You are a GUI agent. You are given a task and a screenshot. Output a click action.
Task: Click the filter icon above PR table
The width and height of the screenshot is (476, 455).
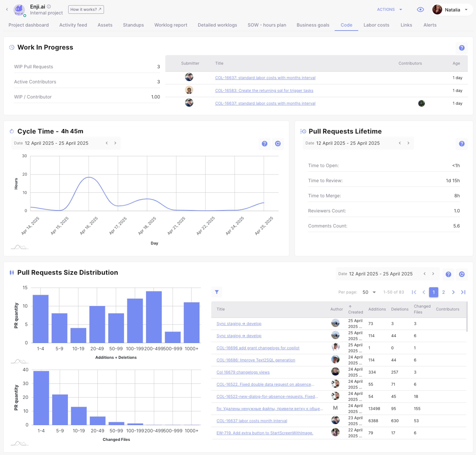point(217,292)
